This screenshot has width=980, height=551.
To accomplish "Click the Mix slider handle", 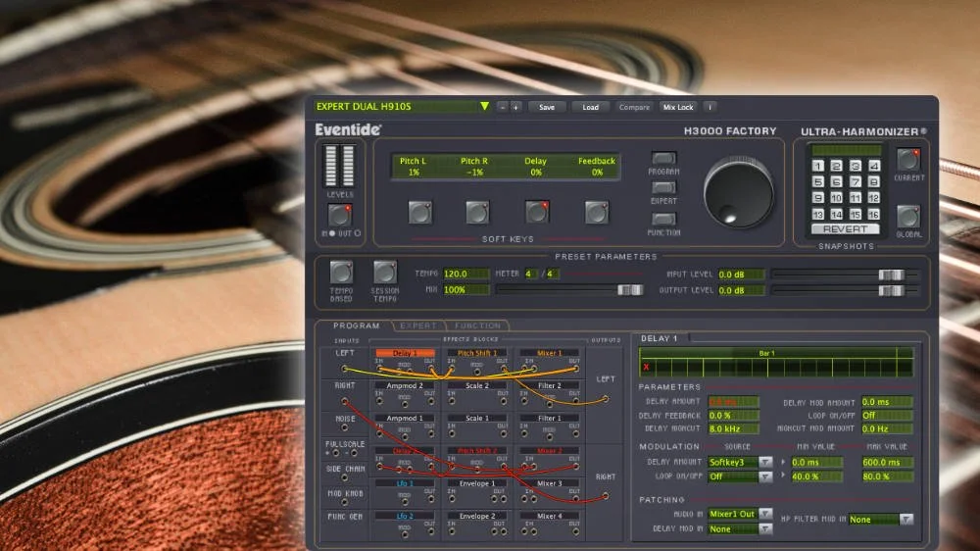I will click(x=630, y=290).
